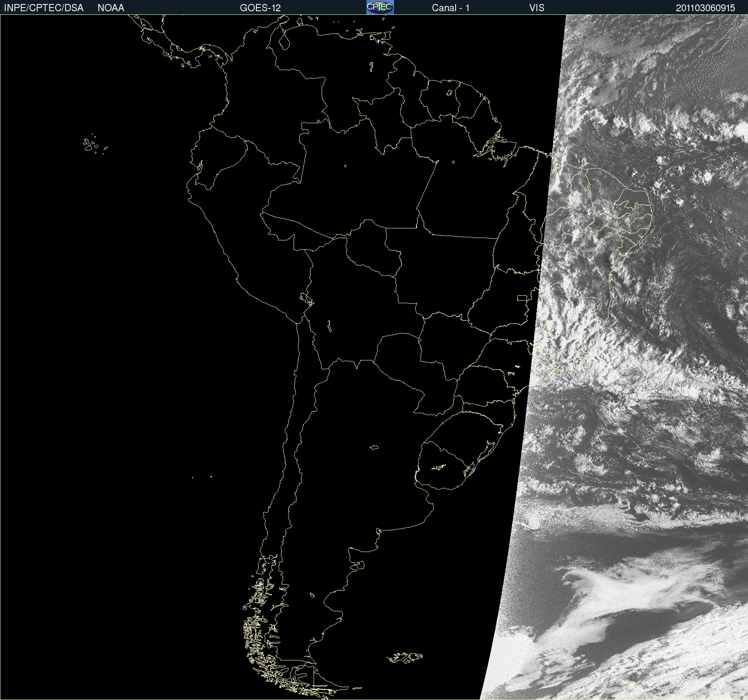Select the 'VIS' band label
Viewport: 748px width, 700px height.
point(537,8)
